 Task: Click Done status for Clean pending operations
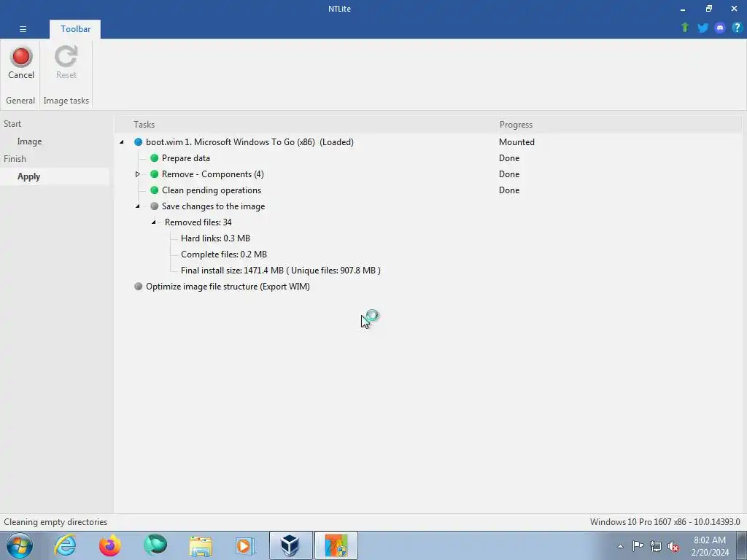508,190
